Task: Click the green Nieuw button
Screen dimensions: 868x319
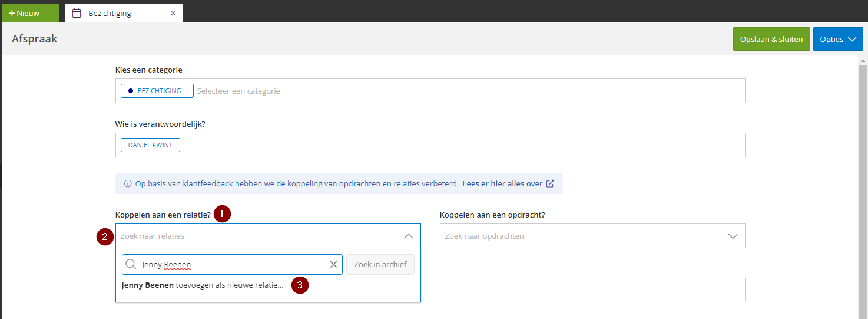Action: pos(29,13)
